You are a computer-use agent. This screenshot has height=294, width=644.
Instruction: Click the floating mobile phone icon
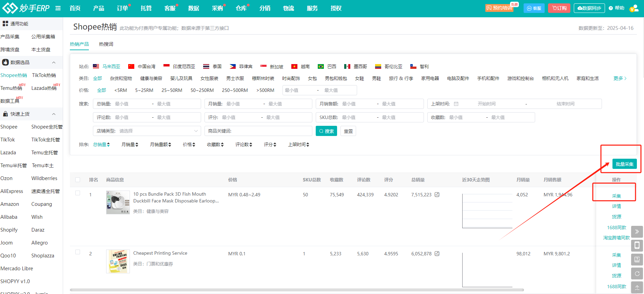pyautogui.click(x=637, y=246)
